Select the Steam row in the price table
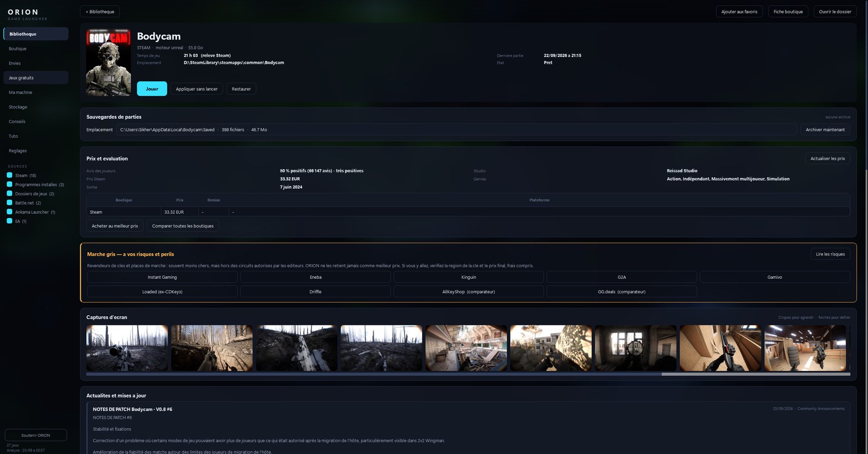This screenshot has height=454, width=868. tap(468, 212)
